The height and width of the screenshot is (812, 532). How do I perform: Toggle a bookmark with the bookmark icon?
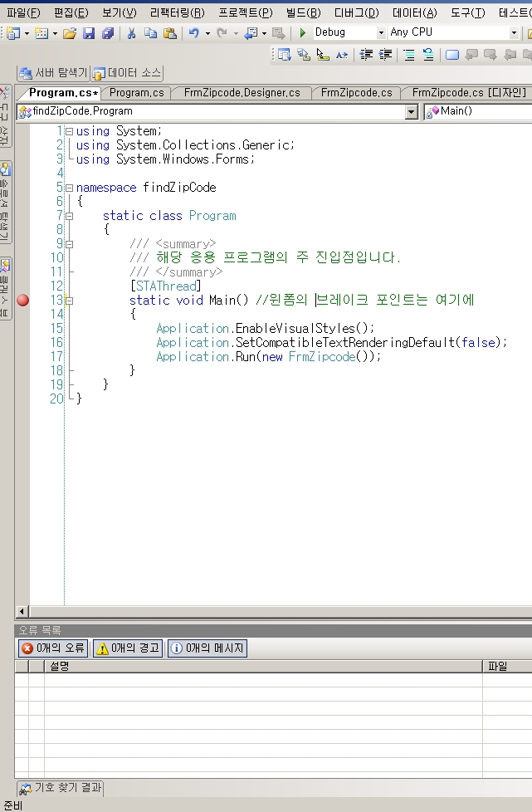452,55
